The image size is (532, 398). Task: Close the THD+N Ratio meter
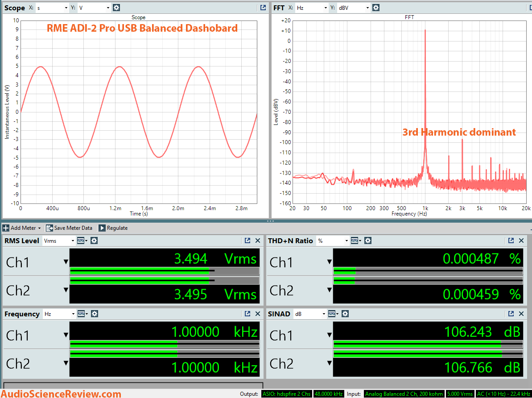(521, 240)
